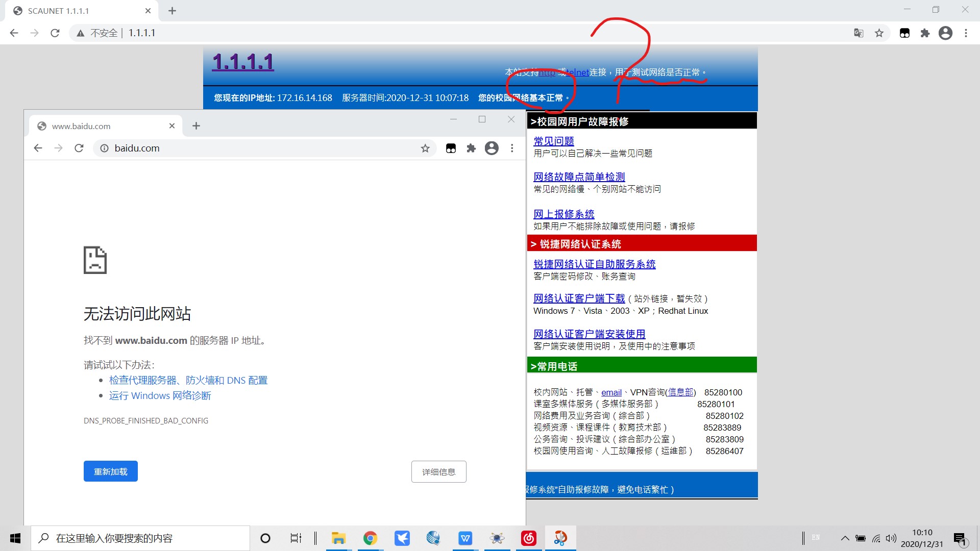Image resolution: width=980 pixels, height=551 pixels.
Task: Open the translate page icon in back window
Action: pyautogui.click(x=859, y=33)
